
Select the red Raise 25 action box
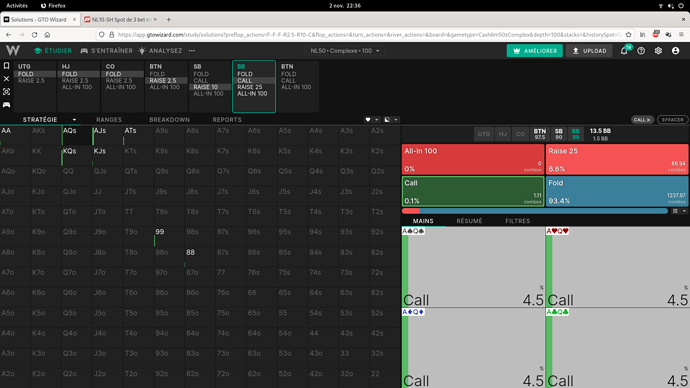tap(617, 159)
